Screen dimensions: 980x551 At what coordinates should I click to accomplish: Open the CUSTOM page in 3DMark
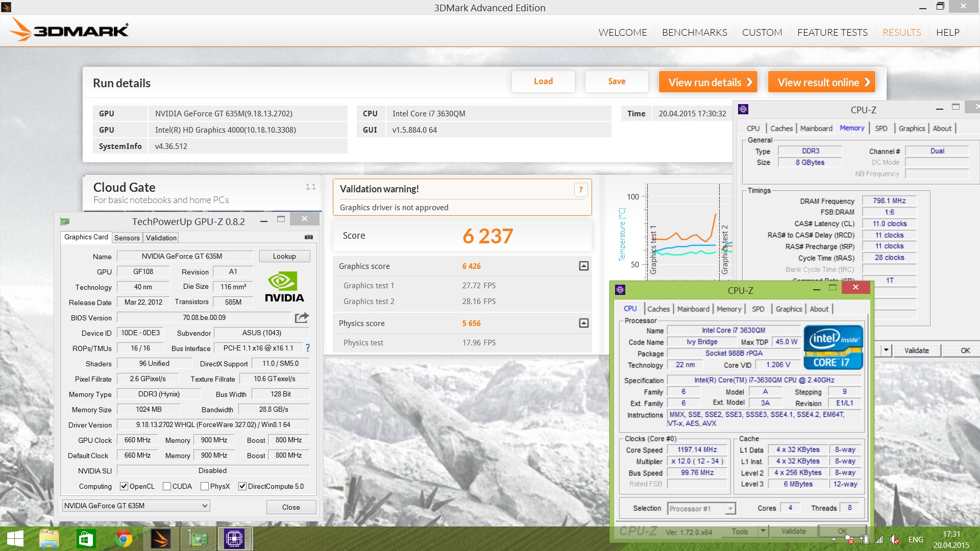pyautogui.click(x=762, y=32)
